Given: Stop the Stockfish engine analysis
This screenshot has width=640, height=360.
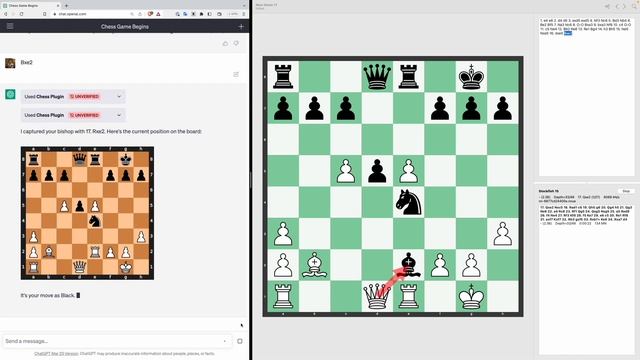Looking at the screenshot, I should (x=626, y=191).
